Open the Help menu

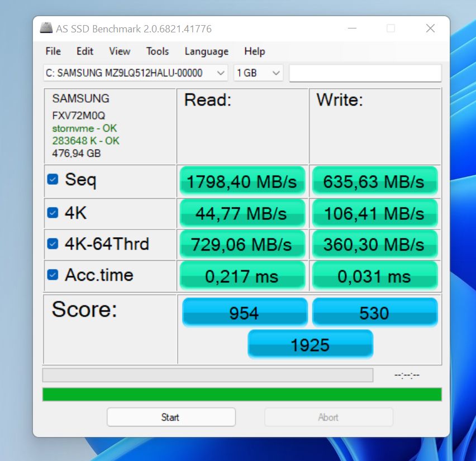pyautogui.click(x=254, y=51)
